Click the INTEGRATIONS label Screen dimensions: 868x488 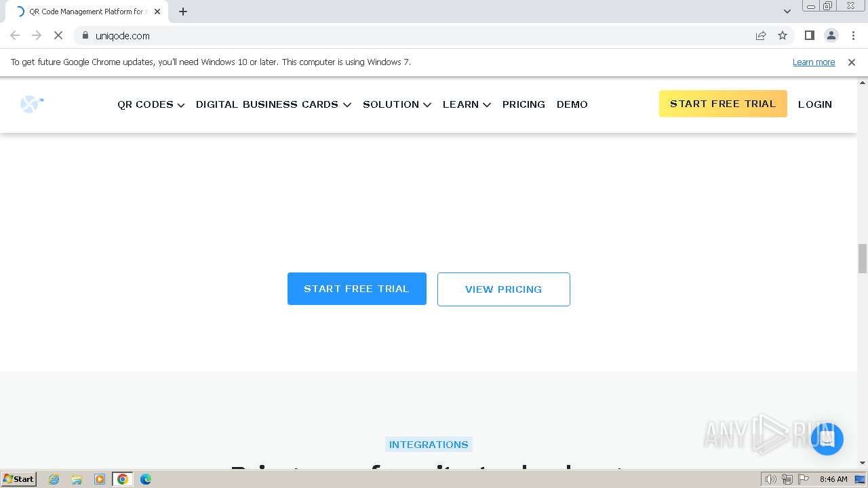429,445
